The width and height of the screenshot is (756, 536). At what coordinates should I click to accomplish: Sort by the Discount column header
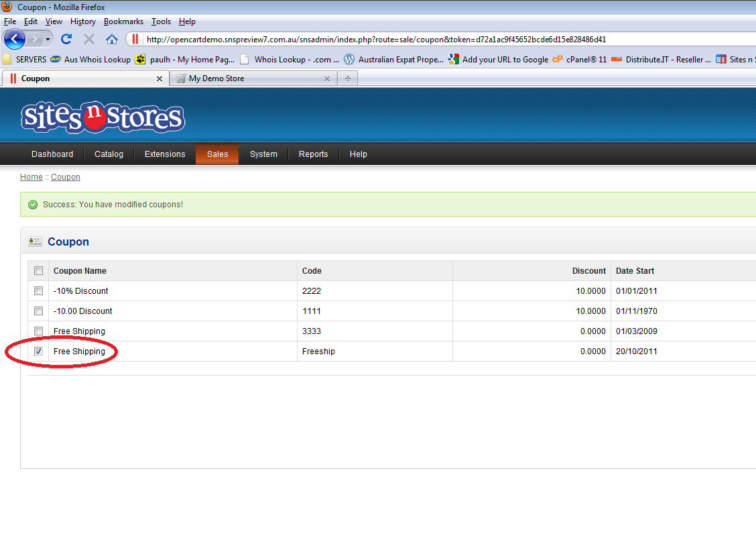[588, 270]
